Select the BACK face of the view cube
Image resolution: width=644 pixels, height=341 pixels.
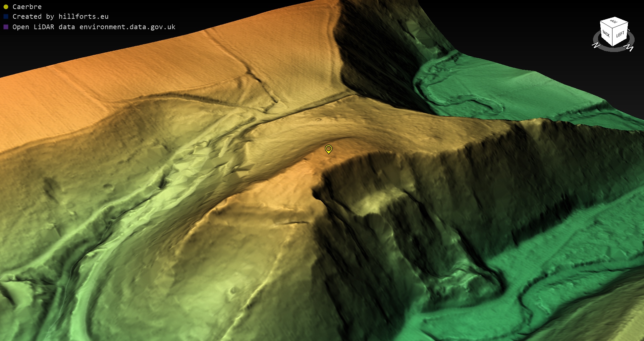coord(606,34)
